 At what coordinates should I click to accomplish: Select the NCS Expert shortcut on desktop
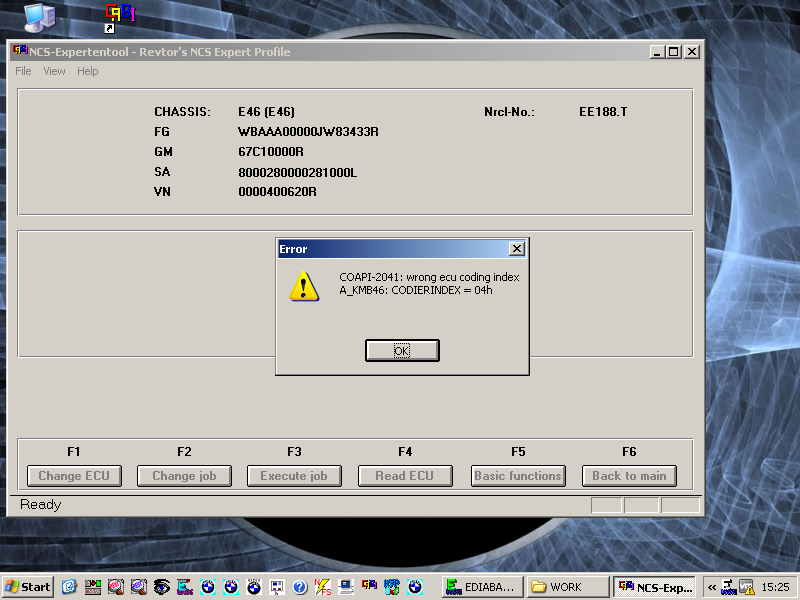click(120, 18)
